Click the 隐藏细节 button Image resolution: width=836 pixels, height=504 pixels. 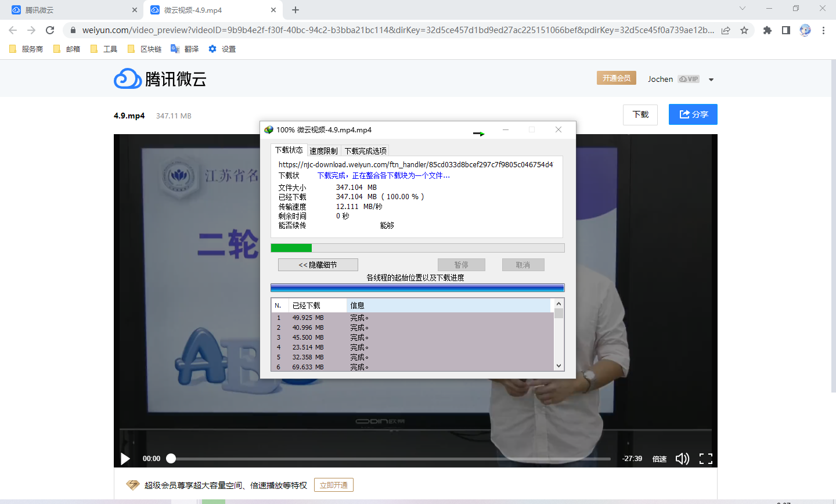click(318, 265)
